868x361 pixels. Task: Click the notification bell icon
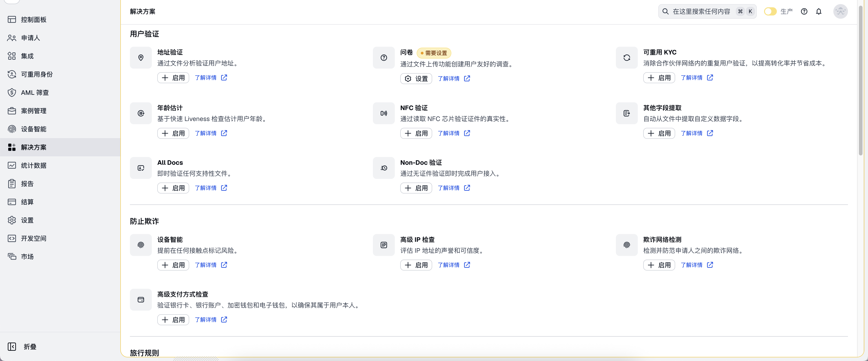819,11
